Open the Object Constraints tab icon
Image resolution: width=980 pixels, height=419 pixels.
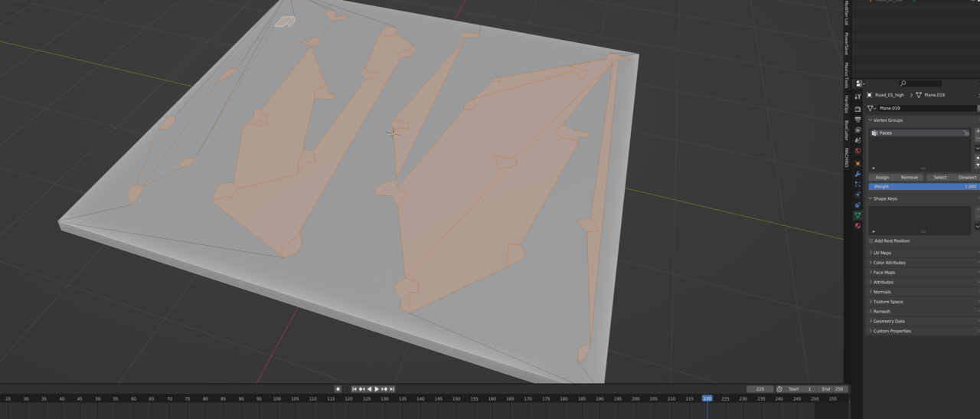pyautogui.click(x=857, y=205)
